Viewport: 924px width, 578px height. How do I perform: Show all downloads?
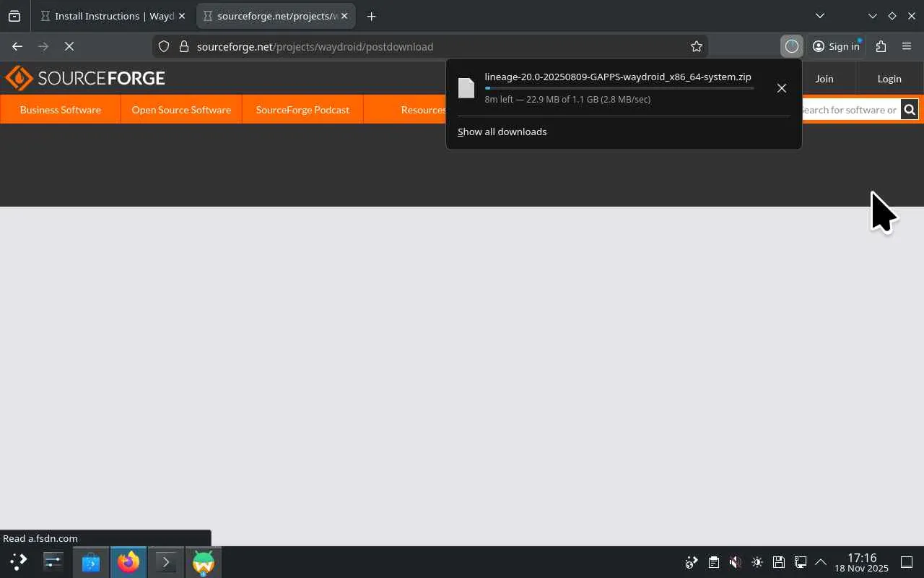coord(502,131)
